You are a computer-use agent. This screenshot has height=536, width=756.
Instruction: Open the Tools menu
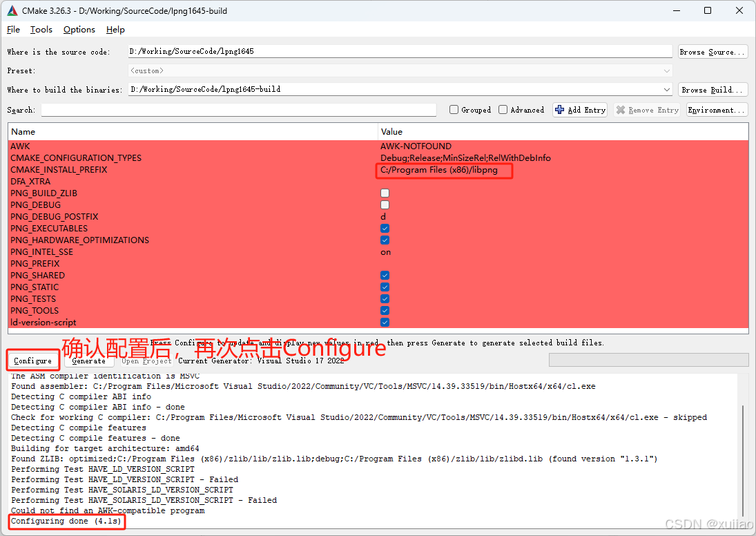point(41,29)
